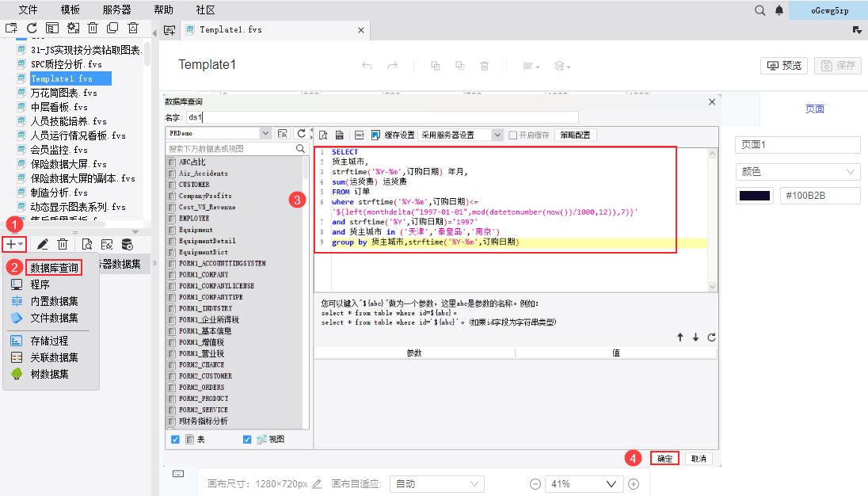The height and width of the screenshot is (496, 868).
Task: Select 万花筒图表.fvs in file tree
Action: (63, 93)
